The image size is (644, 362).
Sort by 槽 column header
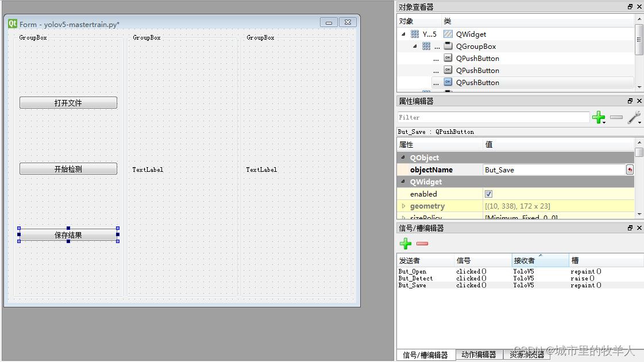606,260
